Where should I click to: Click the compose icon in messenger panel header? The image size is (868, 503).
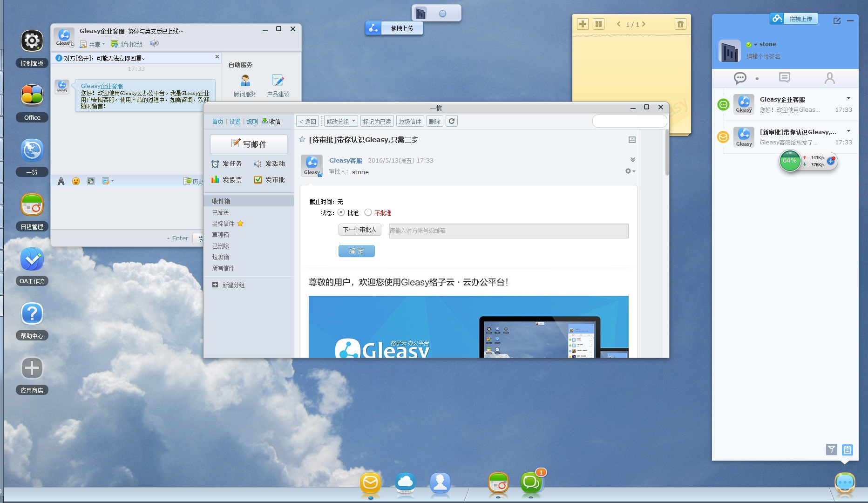837,20
